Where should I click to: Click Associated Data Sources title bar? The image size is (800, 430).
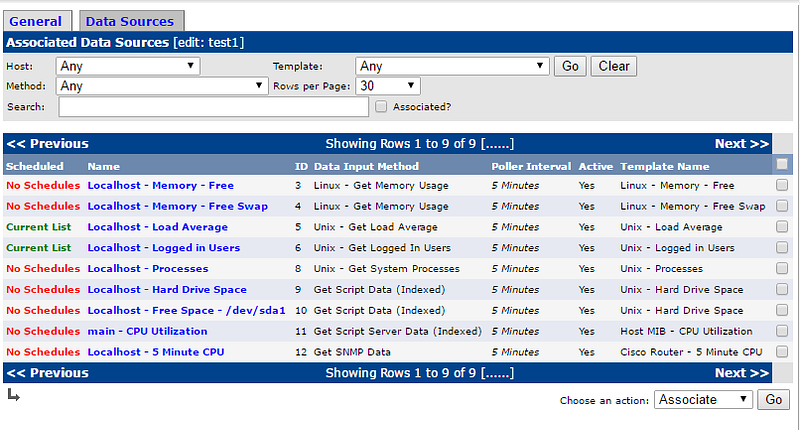pyautogui.click(x=398, y=42)
